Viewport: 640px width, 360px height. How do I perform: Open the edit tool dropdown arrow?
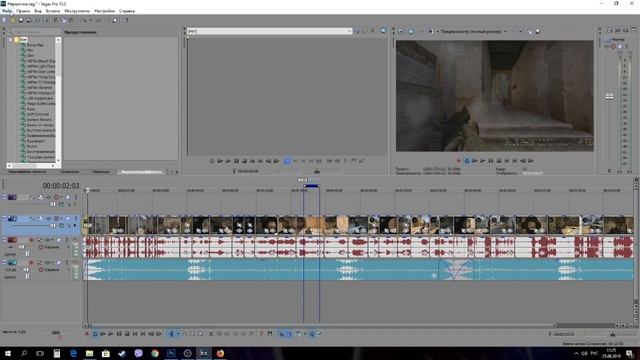pyautogui.click(x=178, y=334)
